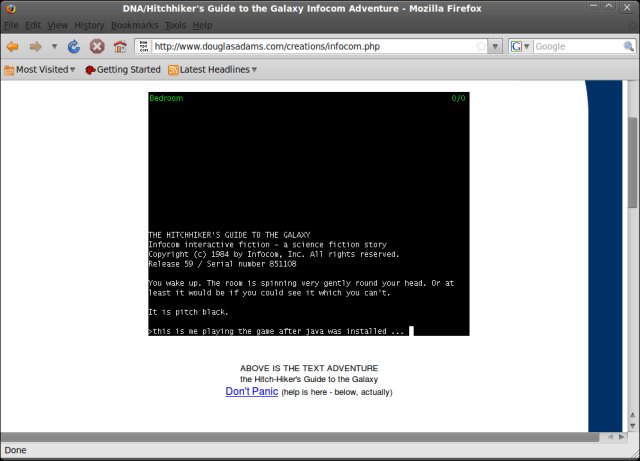Open the search engine selector dropdown
The image size is (640, 461).
(520, 46)
